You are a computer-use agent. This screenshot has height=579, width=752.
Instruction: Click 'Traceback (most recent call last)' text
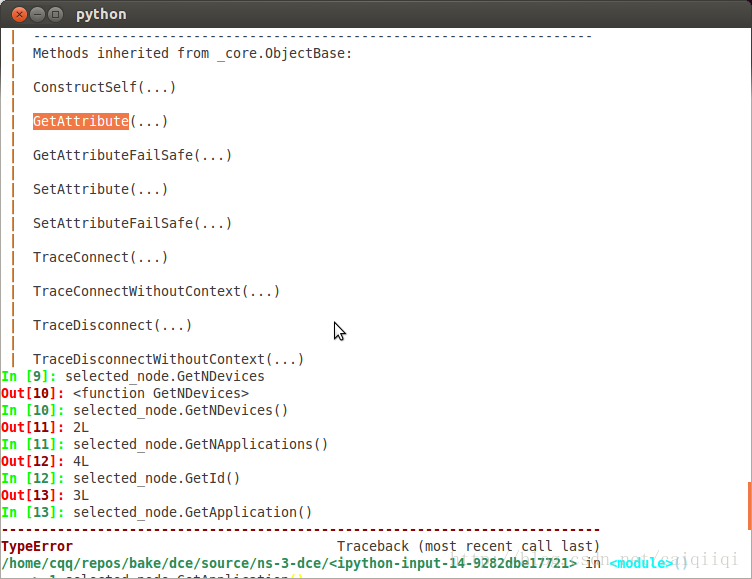(x=469, y=546)
